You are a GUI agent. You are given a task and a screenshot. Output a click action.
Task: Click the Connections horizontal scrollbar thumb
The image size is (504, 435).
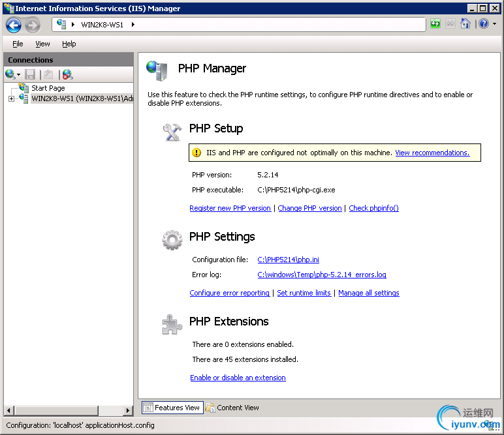pos(56,410)
